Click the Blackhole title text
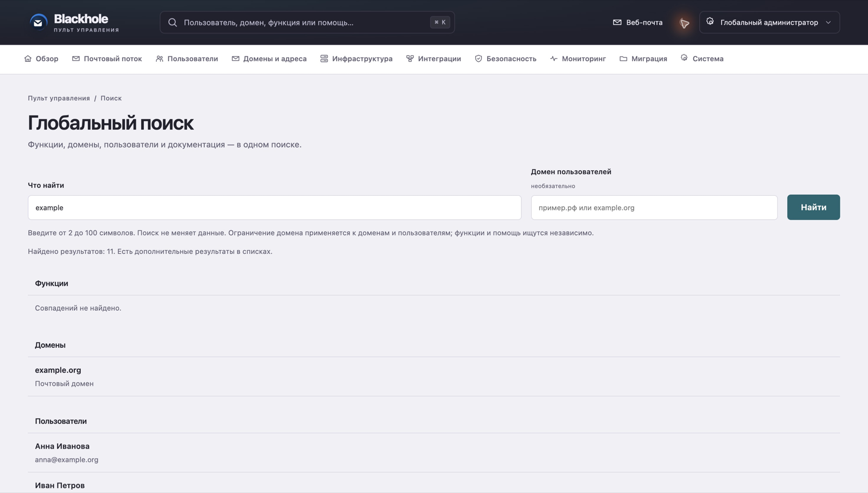The height and width of the screenshot is (493, 868). coord(81,18)
